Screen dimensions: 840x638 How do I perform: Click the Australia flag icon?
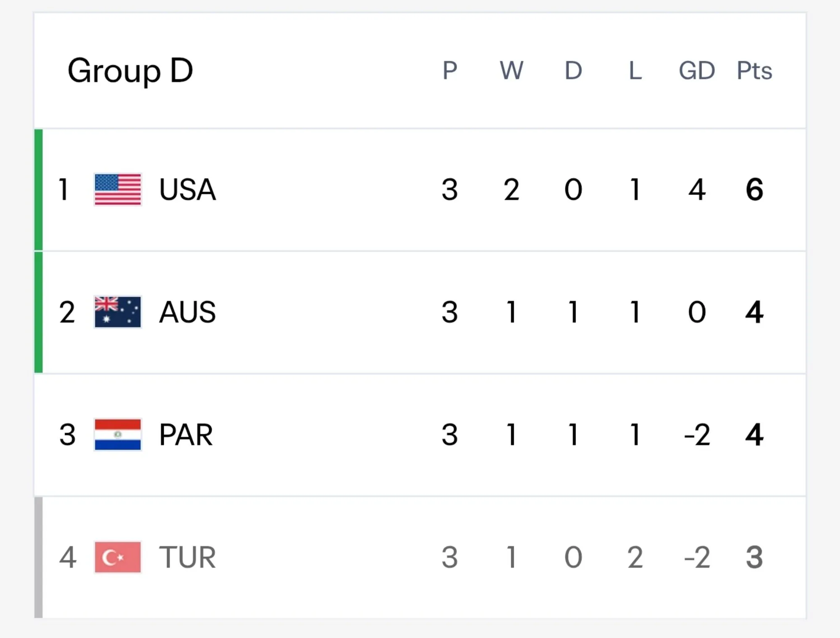tap(118, 312)
